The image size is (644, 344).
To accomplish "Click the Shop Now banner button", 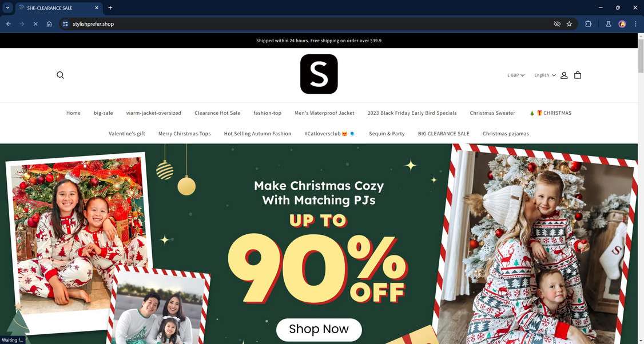I will (319, 329).
